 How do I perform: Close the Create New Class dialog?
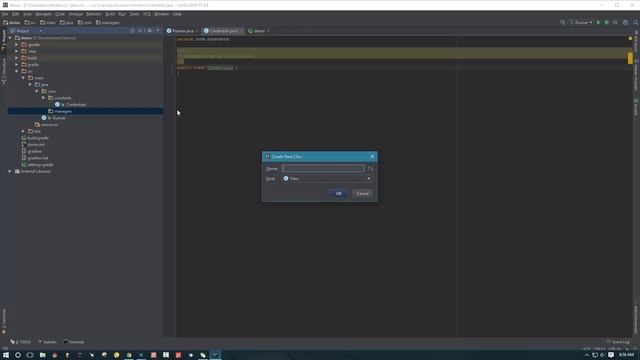coord(372,156)
